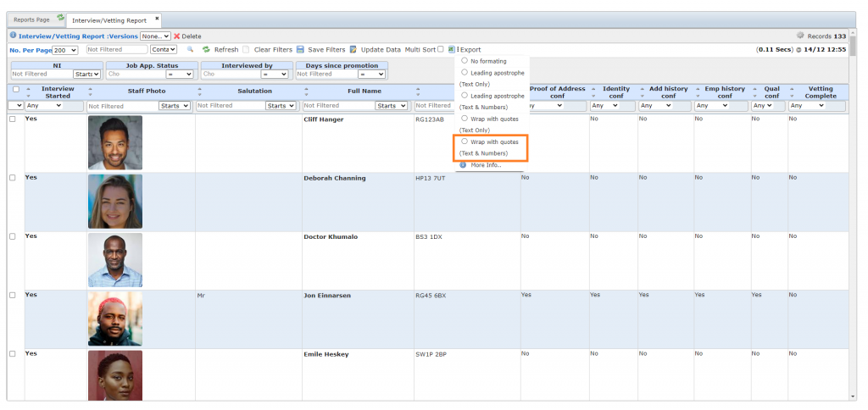Sort ascending arrow on Salutation column
The width and height of the screenshot is (868, 410).
[200, 88]
